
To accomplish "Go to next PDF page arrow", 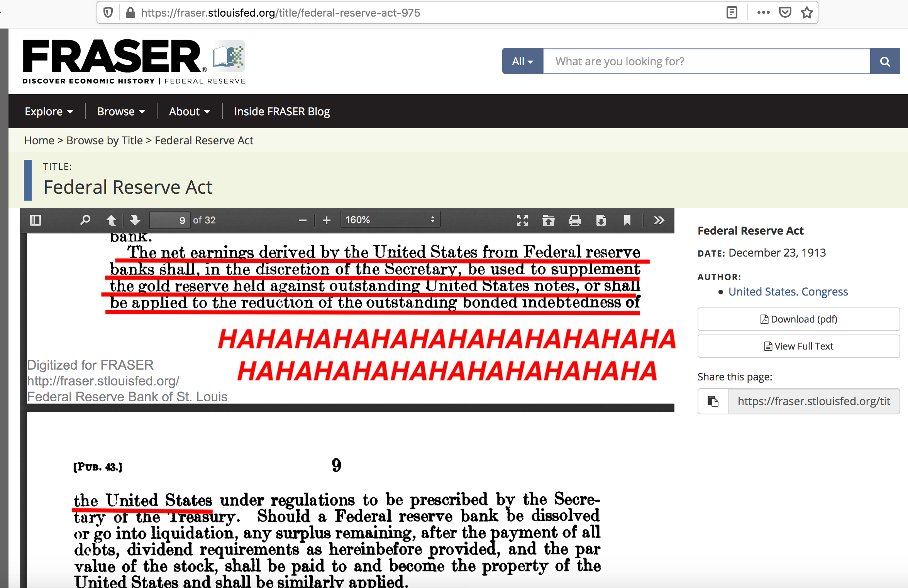I will point(135,220).
